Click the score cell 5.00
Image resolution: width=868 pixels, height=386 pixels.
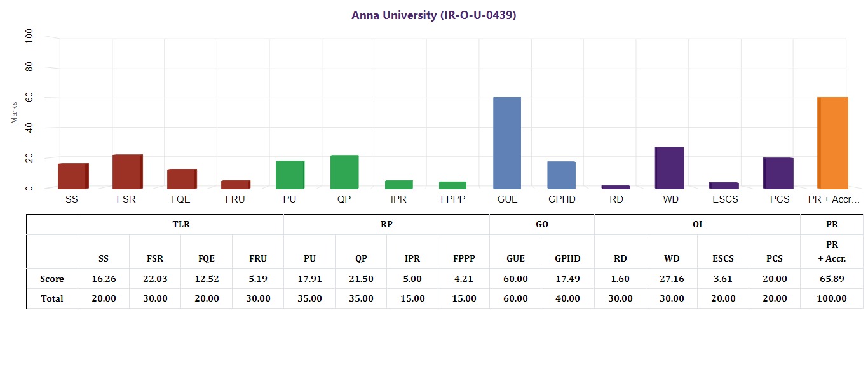point(412,279)
